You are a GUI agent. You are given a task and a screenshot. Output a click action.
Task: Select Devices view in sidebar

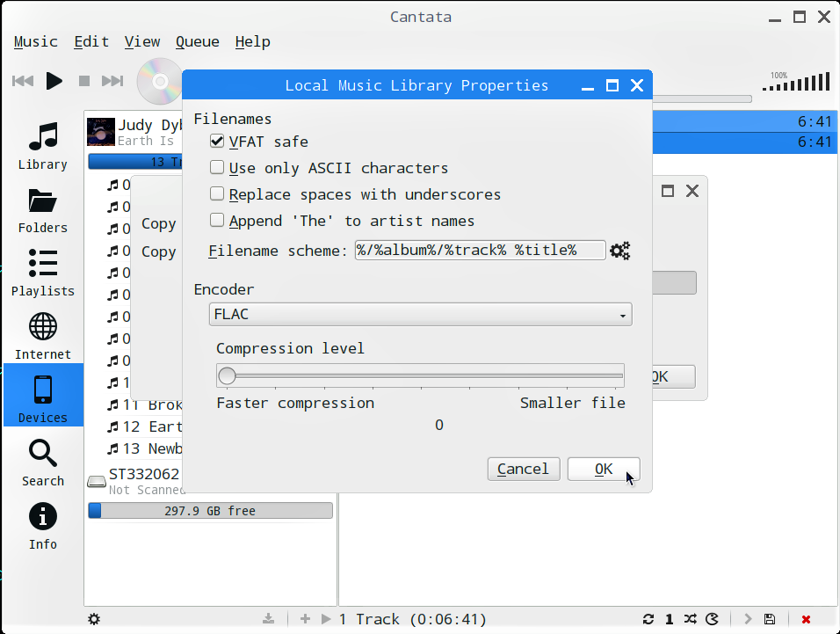[43, 395]
